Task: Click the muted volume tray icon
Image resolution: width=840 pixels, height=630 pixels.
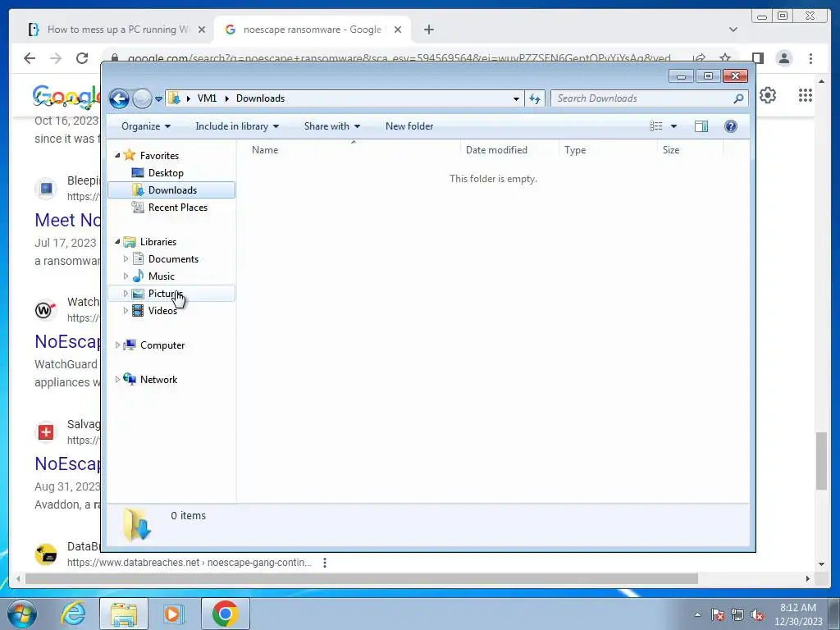Action: coord(757,614)
